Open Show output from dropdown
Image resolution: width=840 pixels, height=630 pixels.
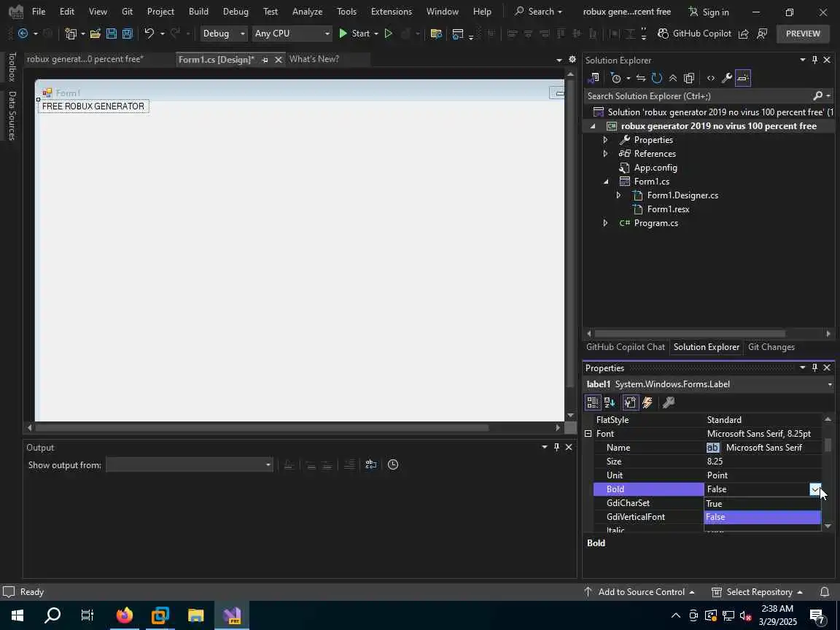coord(189,464)
